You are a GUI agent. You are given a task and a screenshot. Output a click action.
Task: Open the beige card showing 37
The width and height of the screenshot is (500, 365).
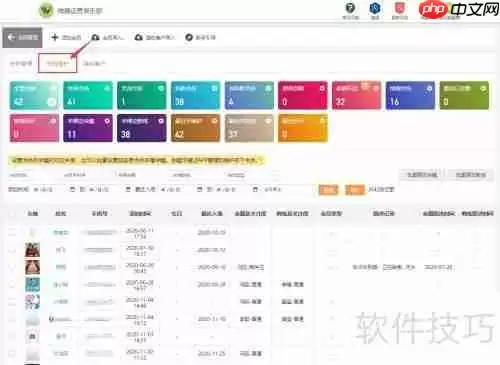coord(249,128)
